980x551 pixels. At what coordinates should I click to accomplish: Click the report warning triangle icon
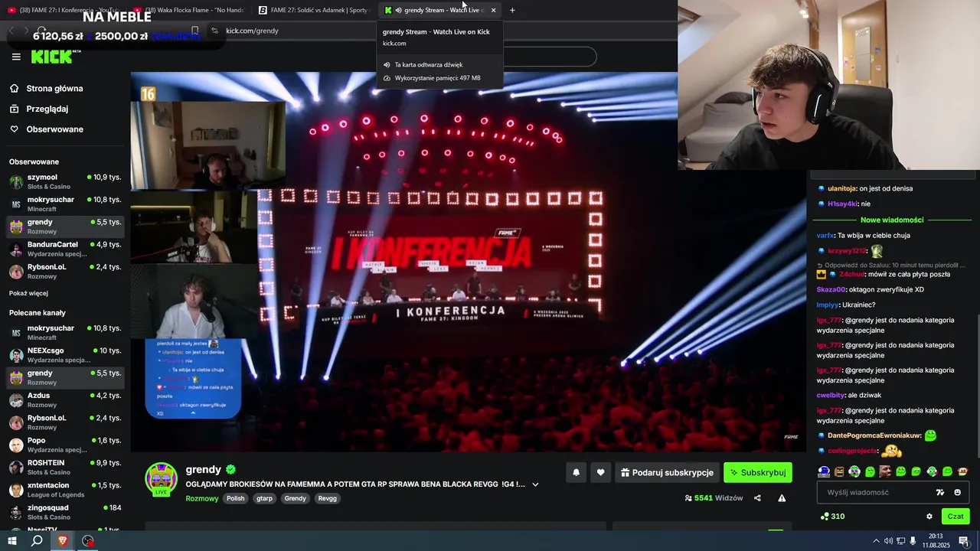click(782, 498)
